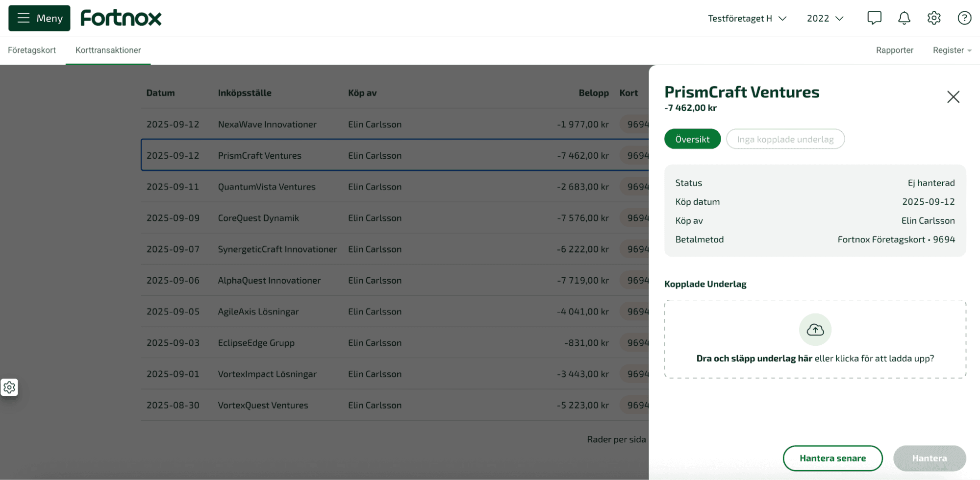Open the notifications bell
This screenshot has height=480, width=980.
[904, 18]
